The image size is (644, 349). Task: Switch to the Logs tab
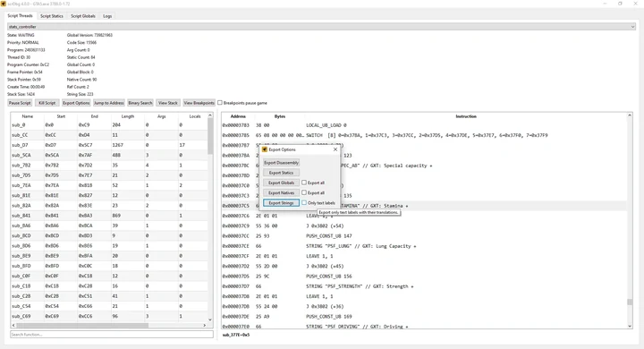pos(107,16)
